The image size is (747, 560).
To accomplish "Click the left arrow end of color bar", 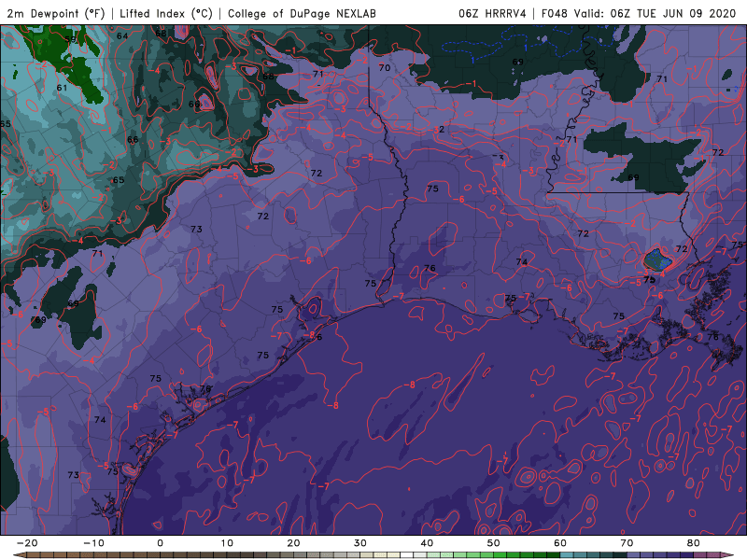I will pos(18,555).
